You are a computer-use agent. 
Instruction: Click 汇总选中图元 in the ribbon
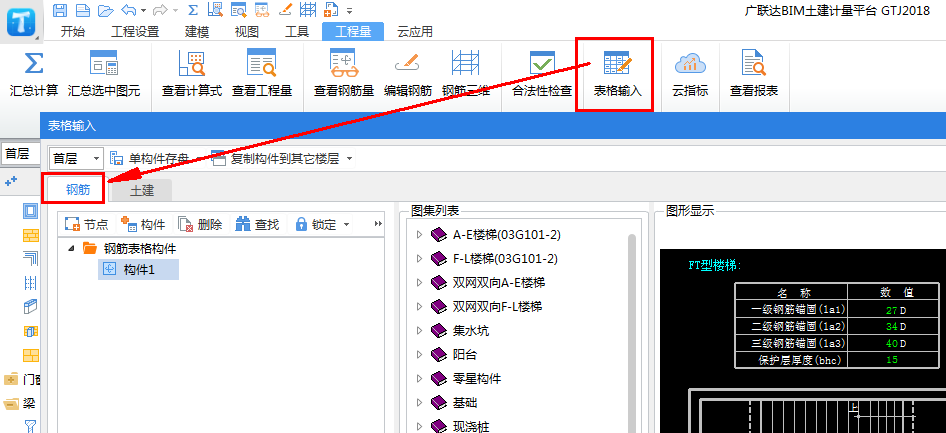click(x=103, y=74)
